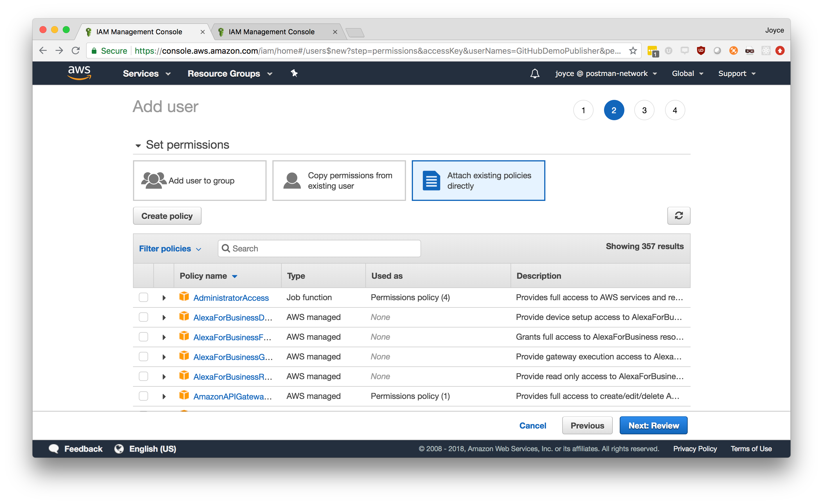Screen dimensions: 823x504
Task: Click the pin shortcut icon in navbar
Action: coord(294,73)
